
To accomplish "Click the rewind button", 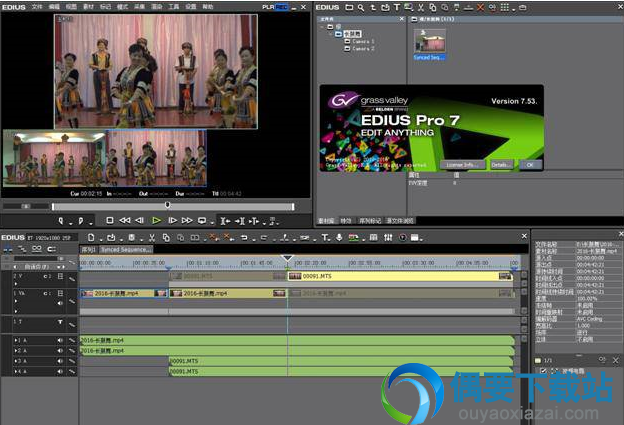I will [125, 220].
